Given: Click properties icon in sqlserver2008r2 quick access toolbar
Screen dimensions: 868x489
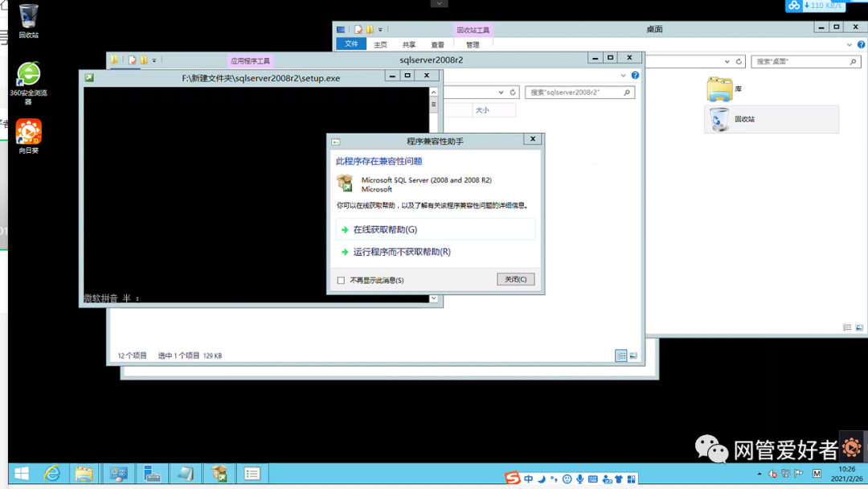Looking at the screenshot, I should click(x=133, y=60).
